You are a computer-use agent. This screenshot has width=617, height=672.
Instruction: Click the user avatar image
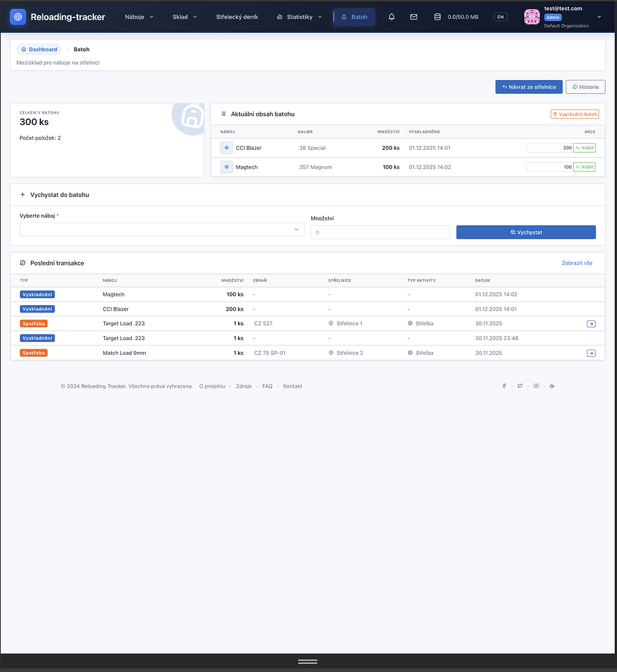(x=532, y=17)
